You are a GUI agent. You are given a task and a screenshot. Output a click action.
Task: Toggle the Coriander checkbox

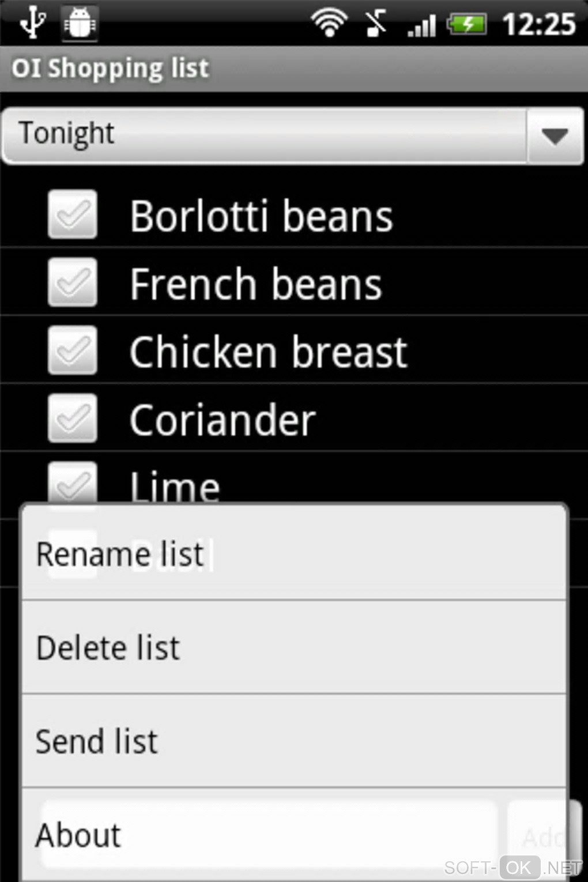click(x=73, y=419)
